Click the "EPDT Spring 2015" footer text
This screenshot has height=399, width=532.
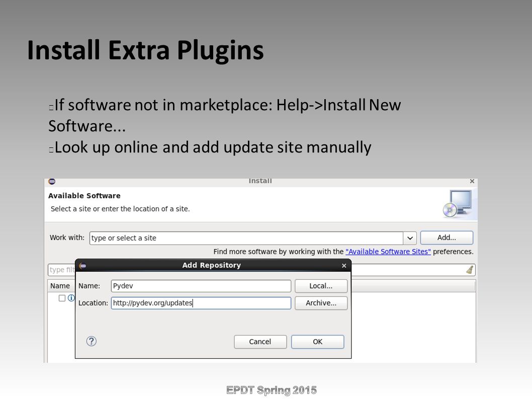tap(272, 390)
